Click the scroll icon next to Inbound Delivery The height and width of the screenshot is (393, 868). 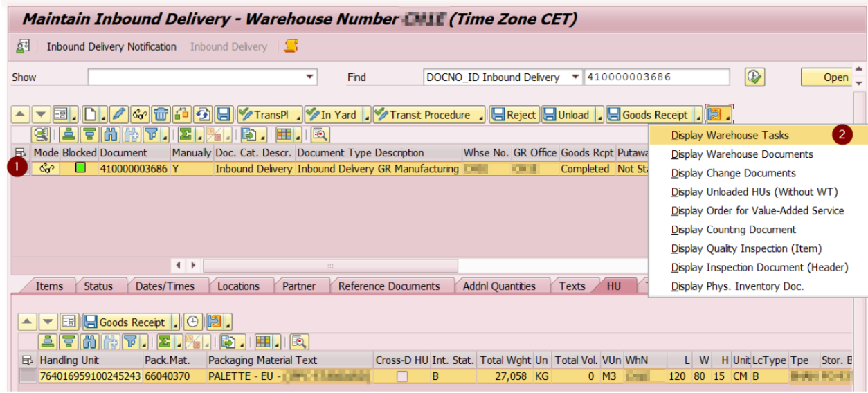tap(291, 46)
